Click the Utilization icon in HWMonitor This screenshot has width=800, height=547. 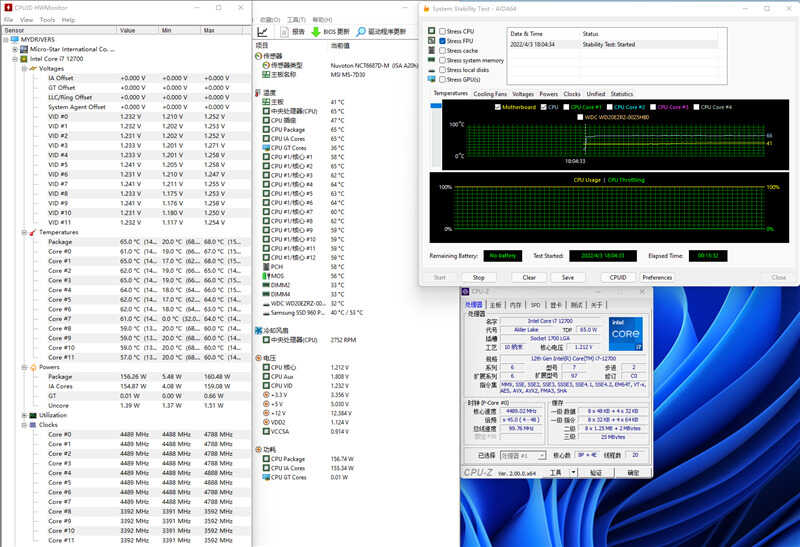click(x=33, y=415)
